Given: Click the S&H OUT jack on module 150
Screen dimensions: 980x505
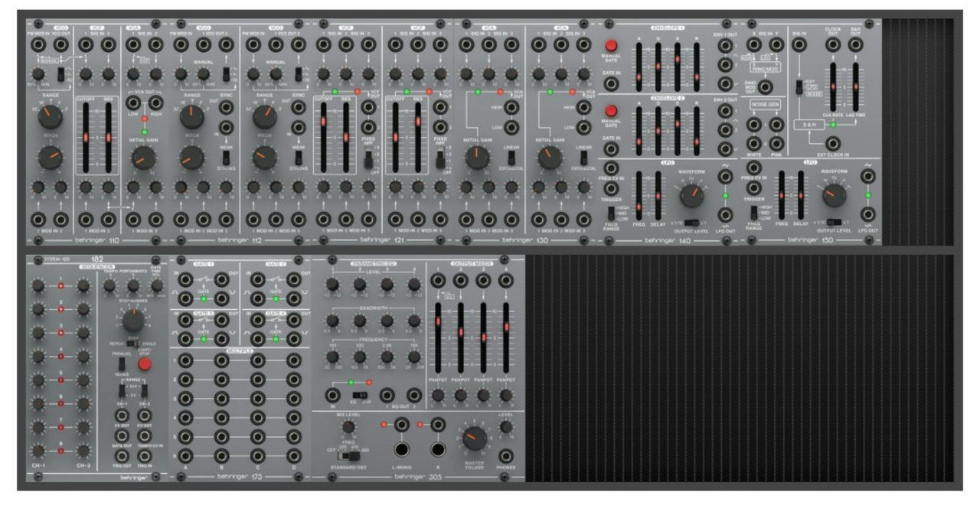Looking at the screenshot, I should pos(854,46).
